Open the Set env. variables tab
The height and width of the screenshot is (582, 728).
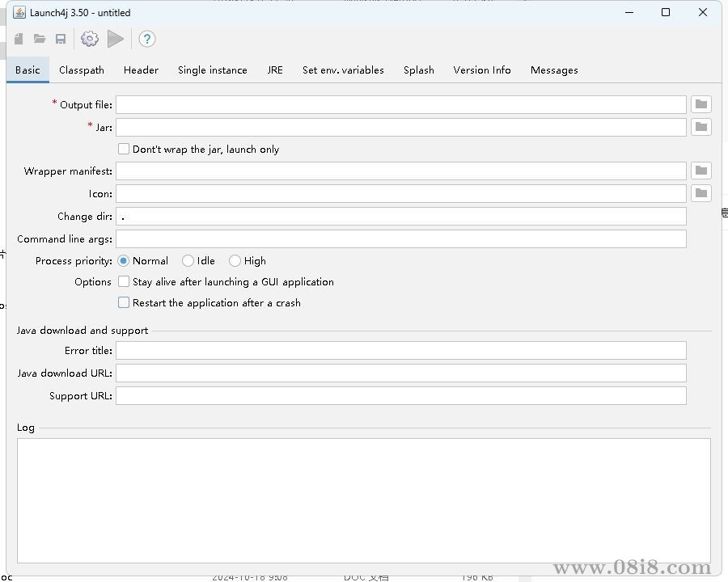pos(343,70)
